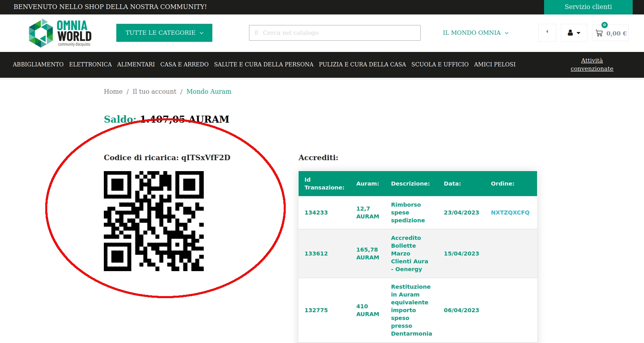Open the shopping cart icon

(599, 33)
